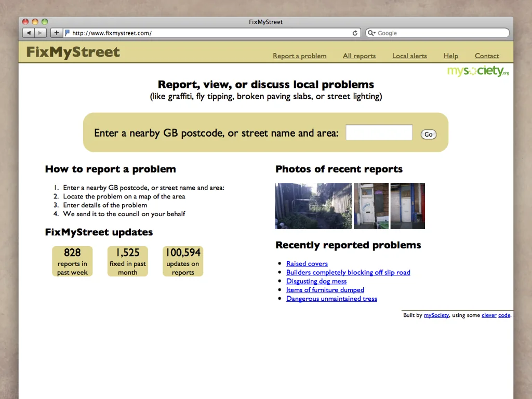Click We send it to the council step
Screen dimensions: 532x399
[124, 214]
